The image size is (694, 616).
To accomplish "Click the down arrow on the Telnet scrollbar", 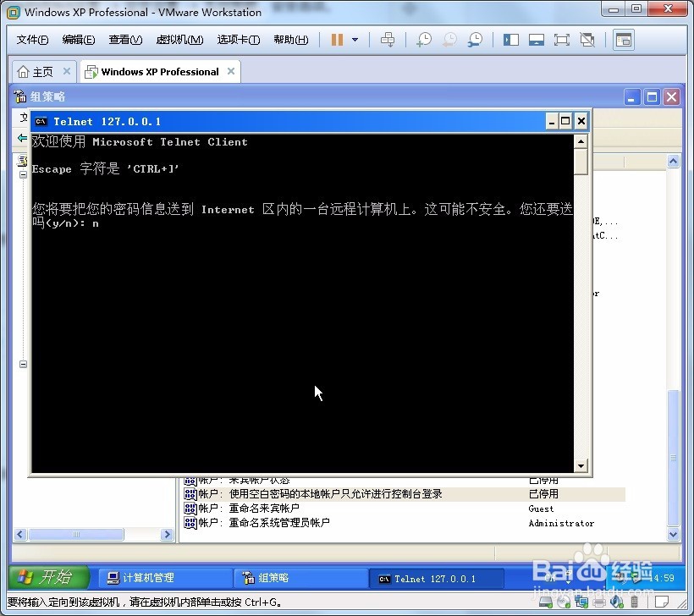I will click(581, 465).
